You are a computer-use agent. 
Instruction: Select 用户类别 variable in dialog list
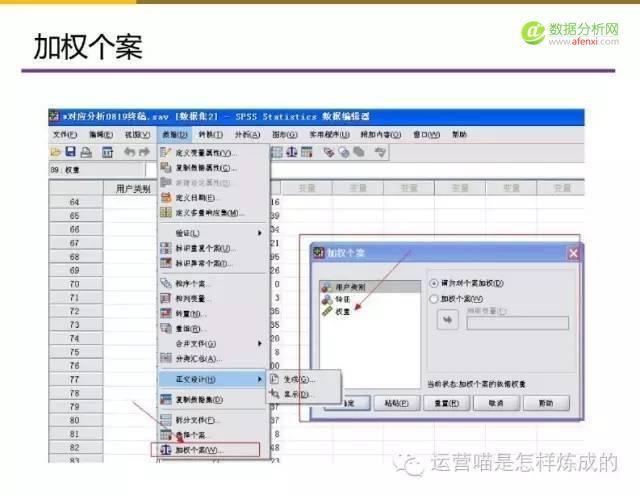(370, 287)
